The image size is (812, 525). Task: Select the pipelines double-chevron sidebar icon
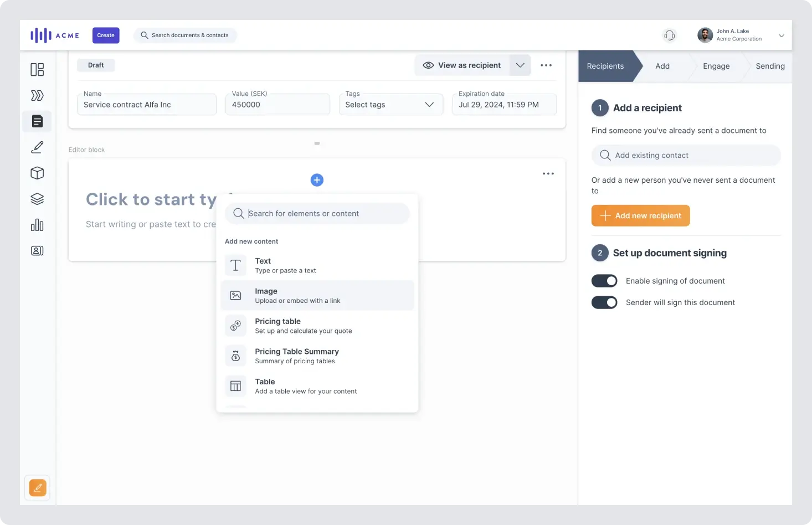(x=37, y=95)
